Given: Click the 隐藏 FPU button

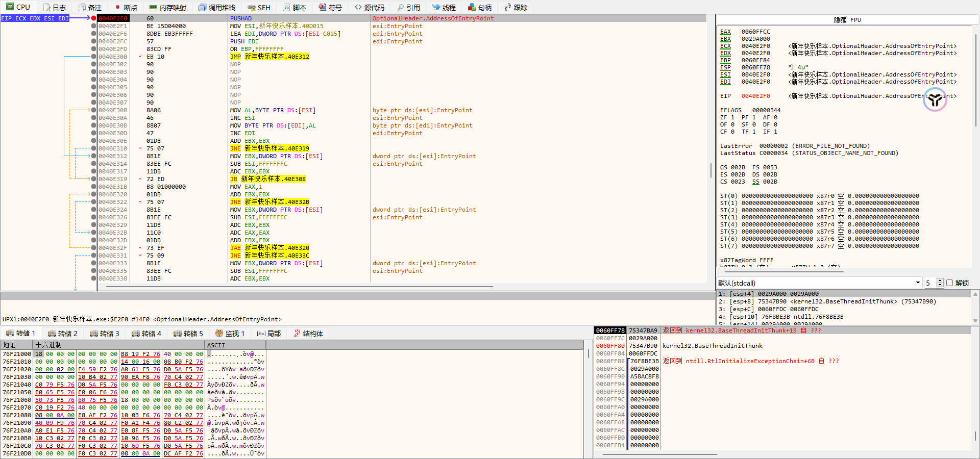Looking at the screenshot, I should coord(847,20).
